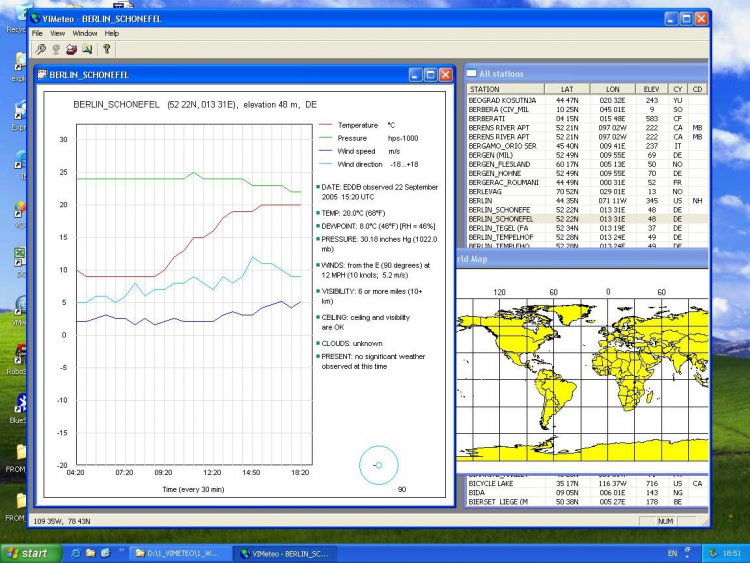Viewport: 750px width, 563px height.
Task: Click the question mark help icon
Action: tap(107, 48)
